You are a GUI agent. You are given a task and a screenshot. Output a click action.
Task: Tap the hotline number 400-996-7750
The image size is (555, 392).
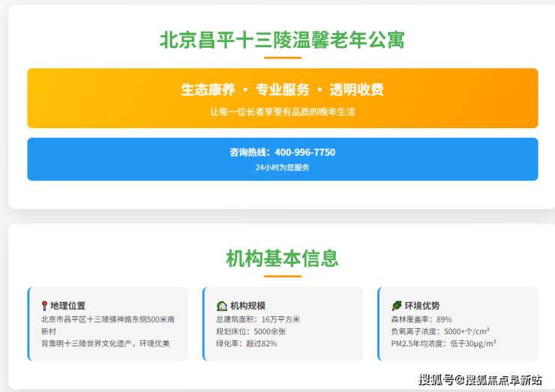tap(304, 152)
